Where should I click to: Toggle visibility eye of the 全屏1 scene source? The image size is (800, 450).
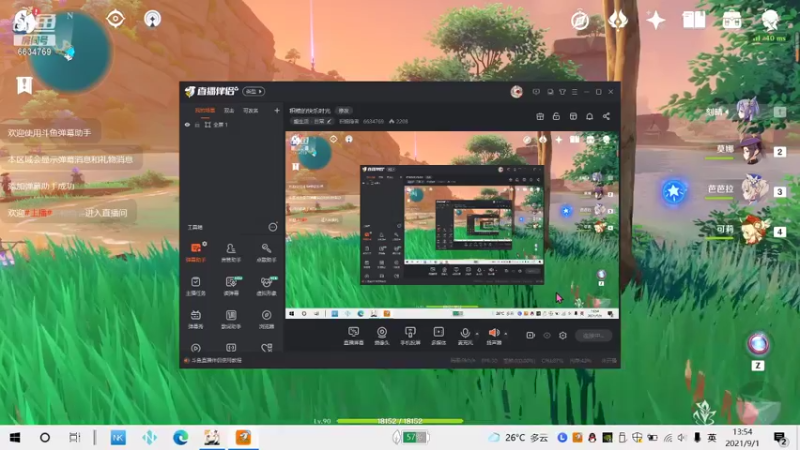[187, 125]
